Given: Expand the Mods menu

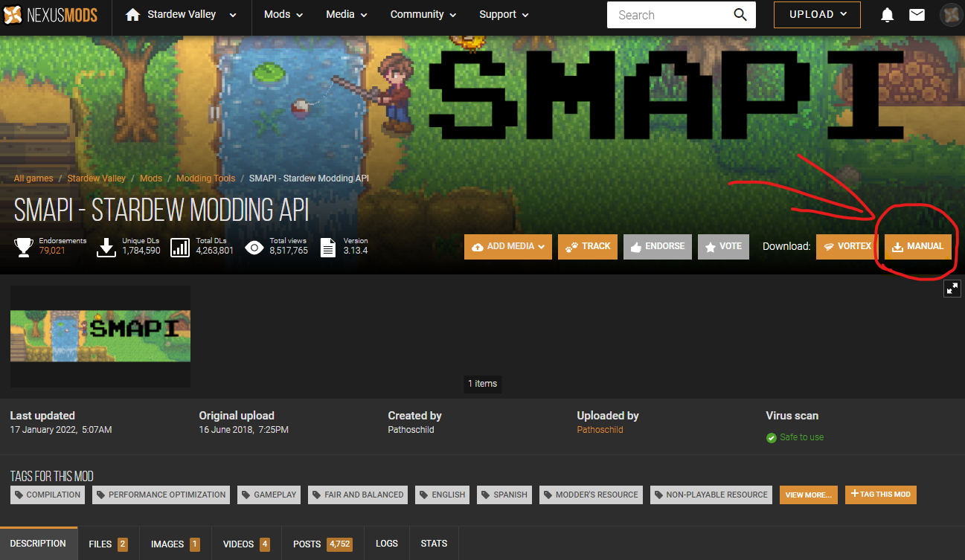Looking at the screenshot, I should coord(283,15).
